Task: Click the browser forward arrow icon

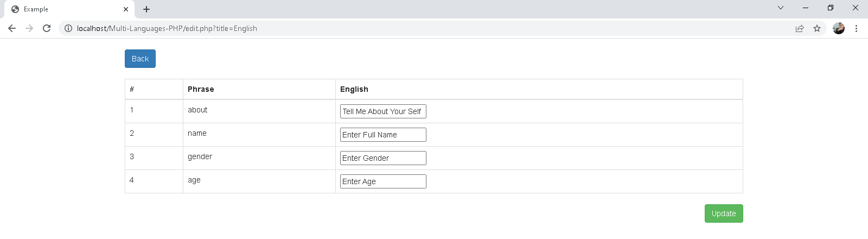Action: pyautogui.click(x=29, y=28)
